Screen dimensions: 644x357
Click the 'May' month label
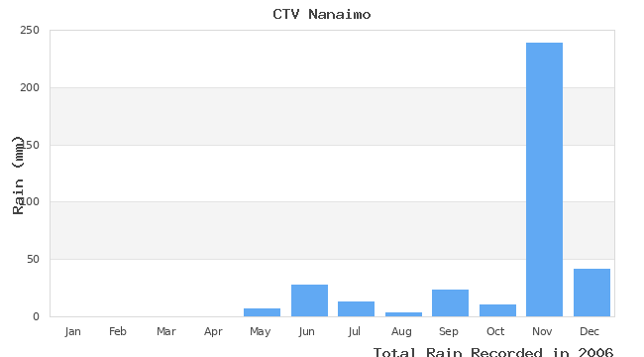click(x=260, y=331)
